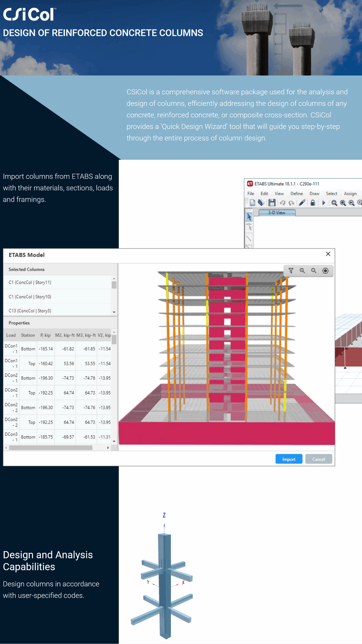Switch to the 3-D View tab

click(x=277, y=213)
